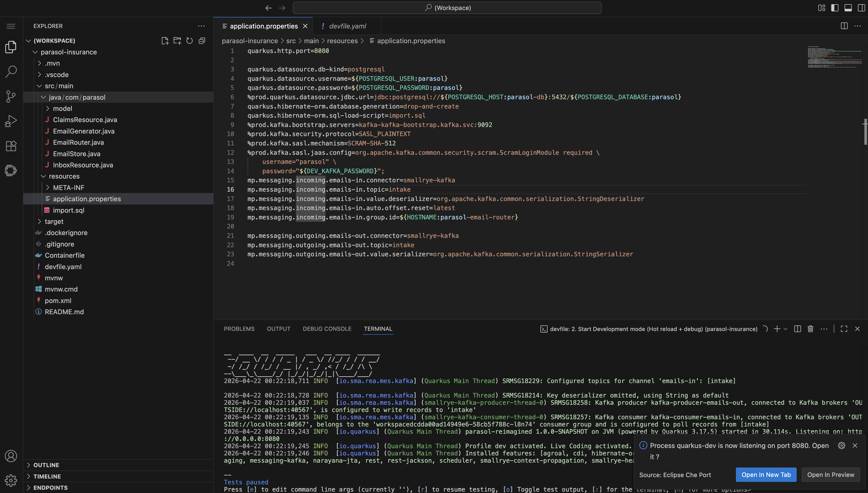Toggle bottom panel layout button
The width and height of the screenshot is (868, 493).
[848, 8]
